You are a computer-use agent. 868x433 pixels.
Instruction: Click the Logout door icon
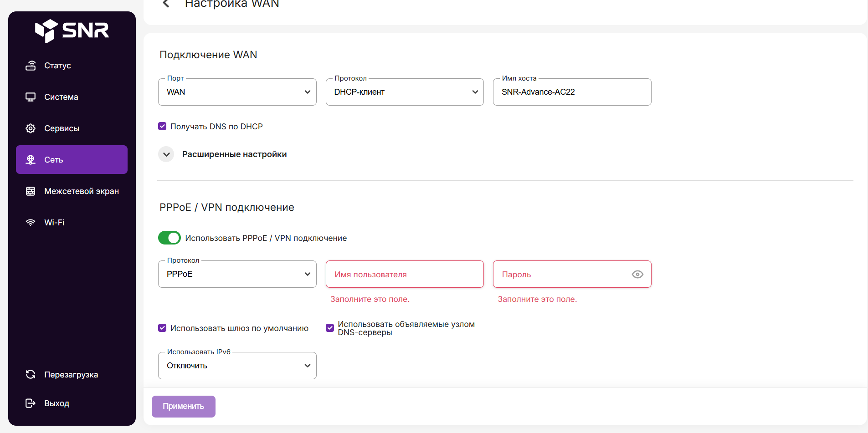pyautogui.click(x=31, y=403)
